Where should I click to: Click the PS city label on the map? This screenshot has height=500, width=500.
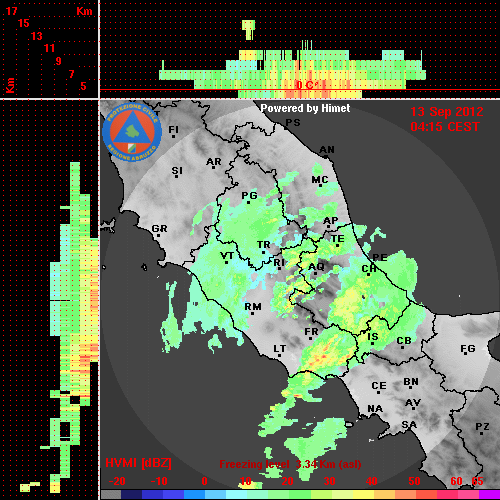293,123
